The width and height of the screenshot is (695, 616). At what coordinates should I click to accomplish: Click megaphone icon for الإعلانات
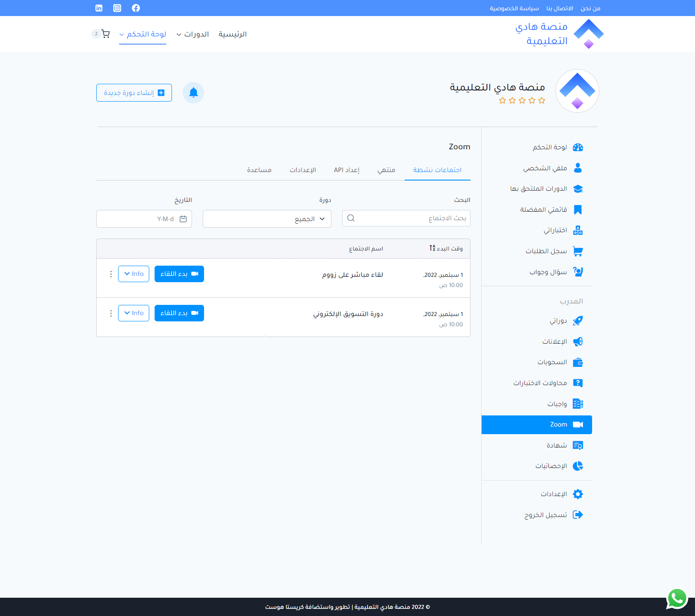[578, 341]
